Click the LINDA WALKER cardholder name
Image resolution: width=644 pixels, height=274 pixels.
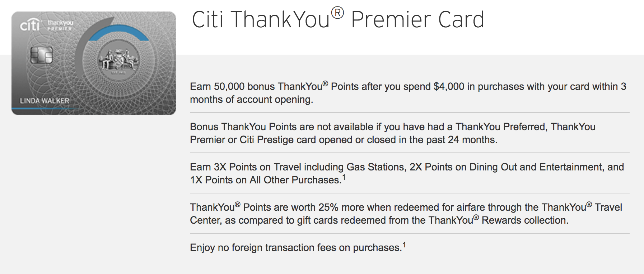[45, 101]
